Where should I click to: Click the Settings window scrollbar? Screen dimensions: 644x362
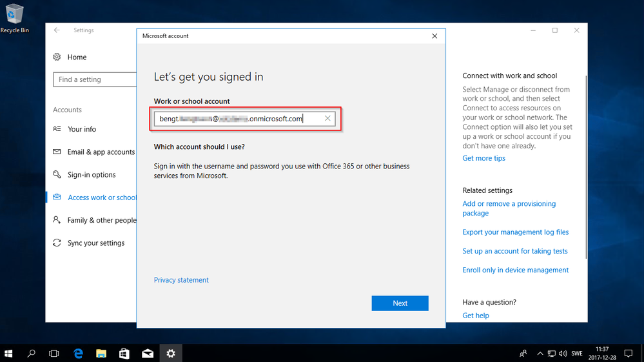(x=586, y=166)
